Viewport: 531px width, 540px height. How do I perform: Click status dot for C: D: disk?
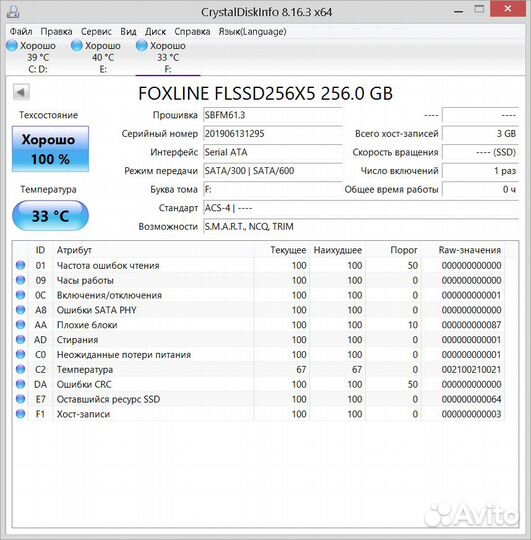pos(12,45)
